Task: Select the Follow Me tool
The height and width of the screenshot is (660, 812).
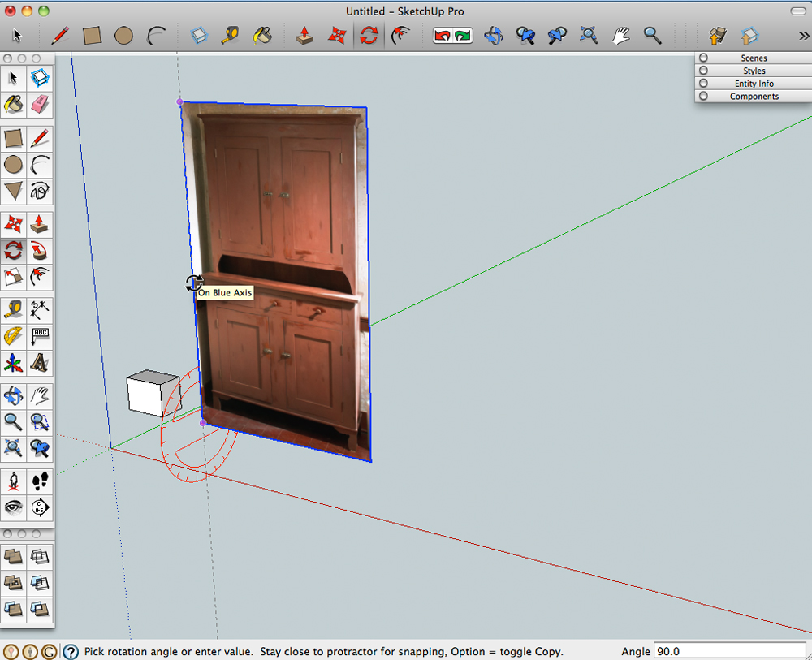Action: (x=40, y=250)
